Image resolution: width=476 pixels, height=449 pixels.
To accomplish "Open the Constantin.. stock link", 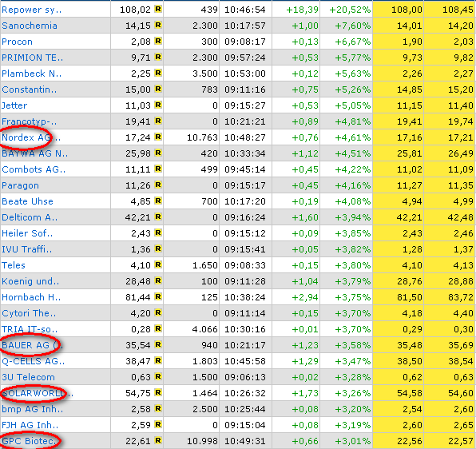I will point(29,89).
